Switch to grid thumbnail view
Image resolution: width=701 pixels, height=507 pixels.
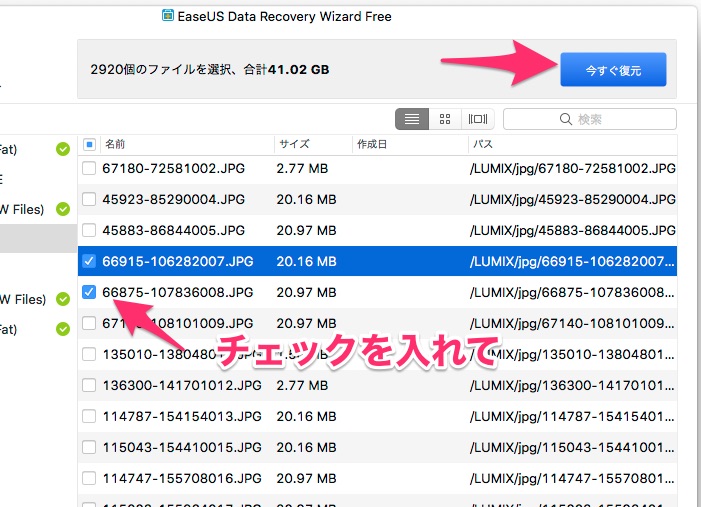445,119
